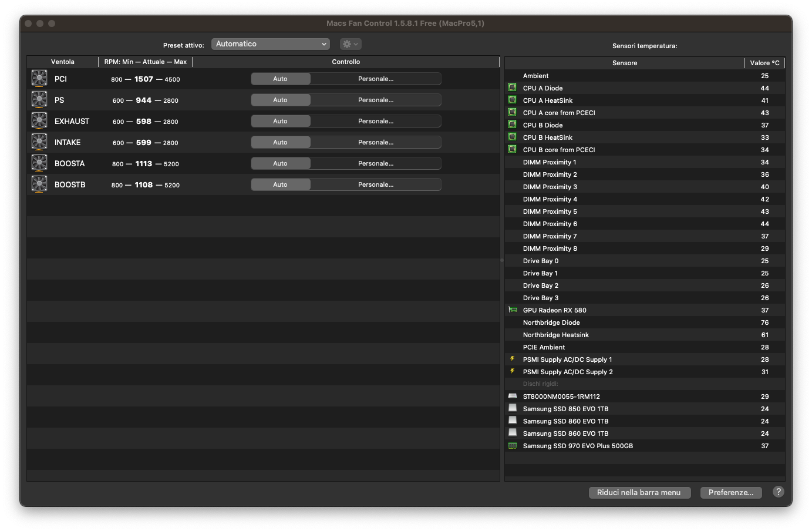
Task: Click the Samsung SSD 970 EVO Plus icon
Action: [513, 445]
